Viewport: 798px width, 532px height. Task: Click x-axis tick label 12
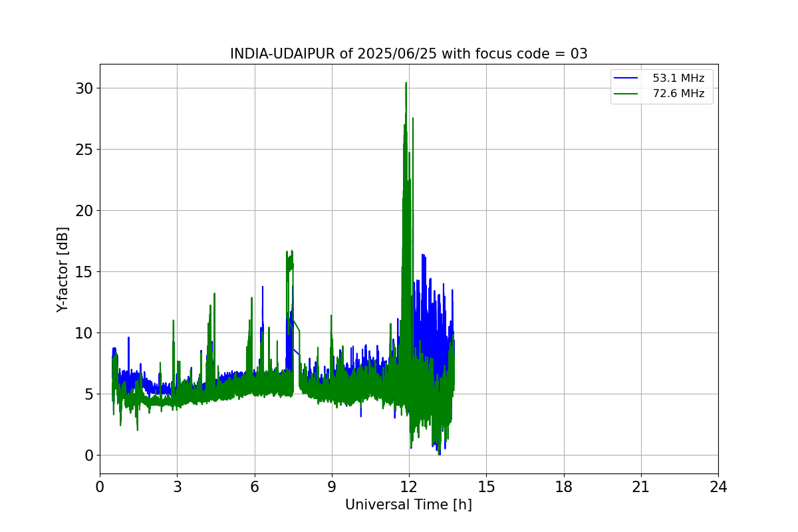(x=409, y=487)
